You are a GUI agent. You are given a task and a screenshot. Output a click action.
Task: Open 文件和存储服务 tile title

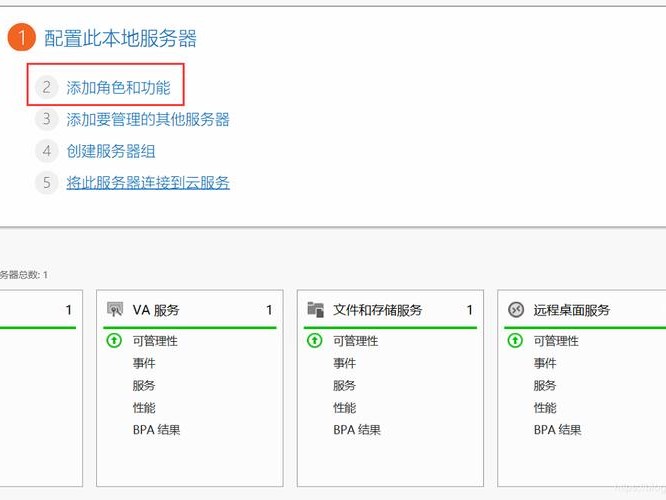pyautogui.click(x=378, y=310)
